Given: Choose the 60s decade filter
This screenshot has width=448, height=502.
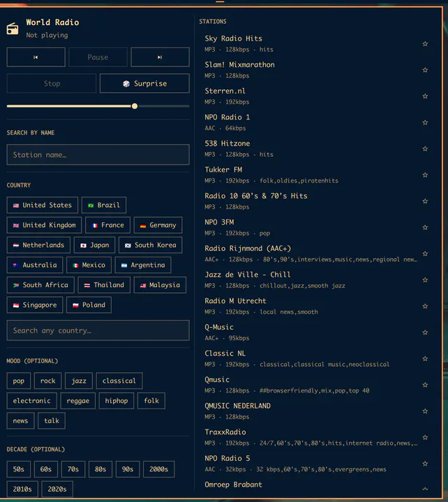Looking at the screenshot, I should pyautogui.click(x=46, y=469).
